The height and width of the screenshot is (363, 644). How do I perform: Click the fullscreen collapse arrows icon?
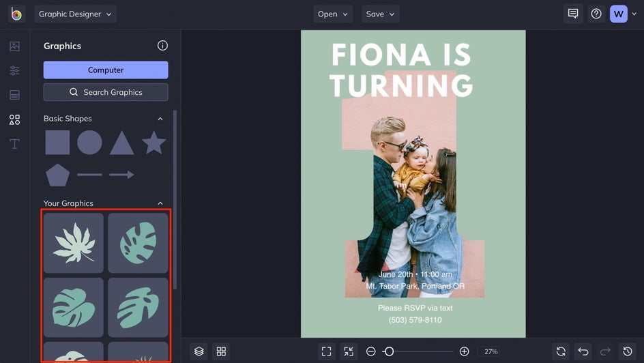tap(349, 351)
